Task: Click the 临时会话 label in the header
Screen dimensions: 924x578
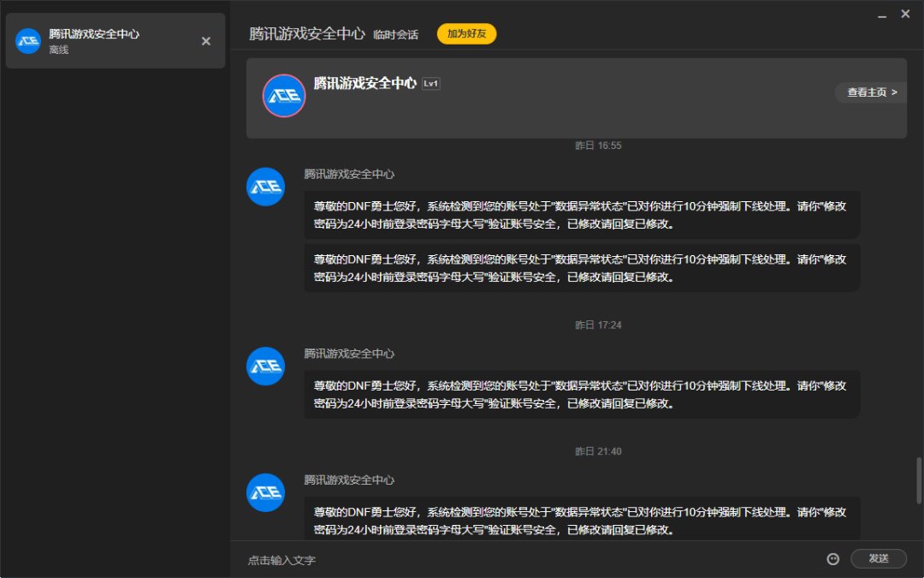Action: (x=395, y=35)
